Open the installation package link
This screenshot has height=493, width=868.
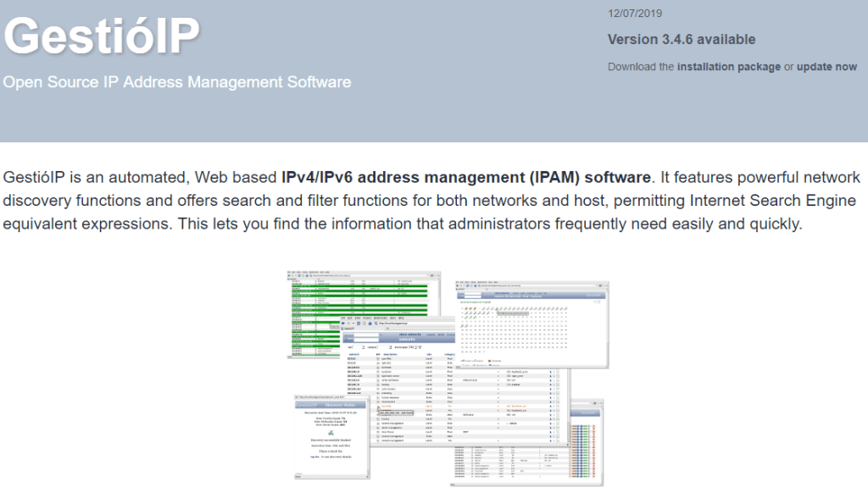click(728, 67)
